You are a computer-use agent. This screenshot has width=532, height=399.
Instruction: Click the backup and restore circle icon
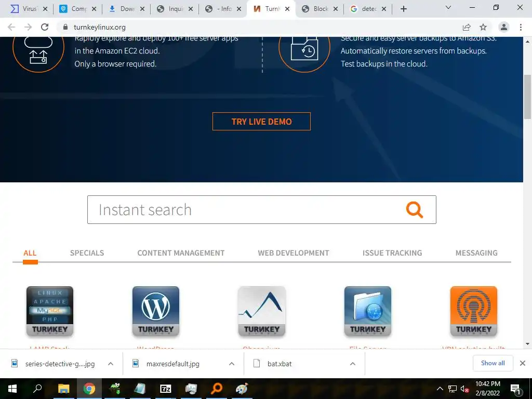(304, 50)
